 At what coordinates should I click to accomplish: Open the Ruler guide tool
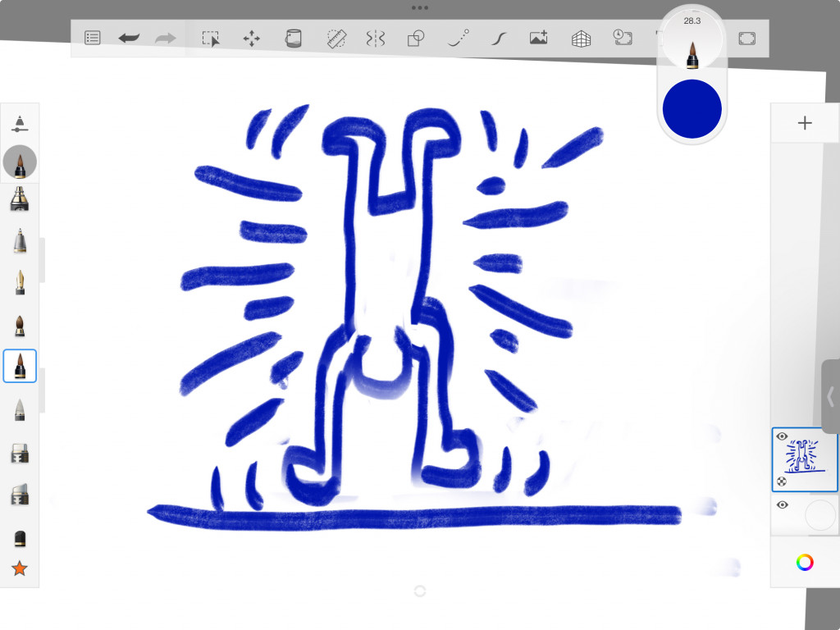click(x=336, y=39)
